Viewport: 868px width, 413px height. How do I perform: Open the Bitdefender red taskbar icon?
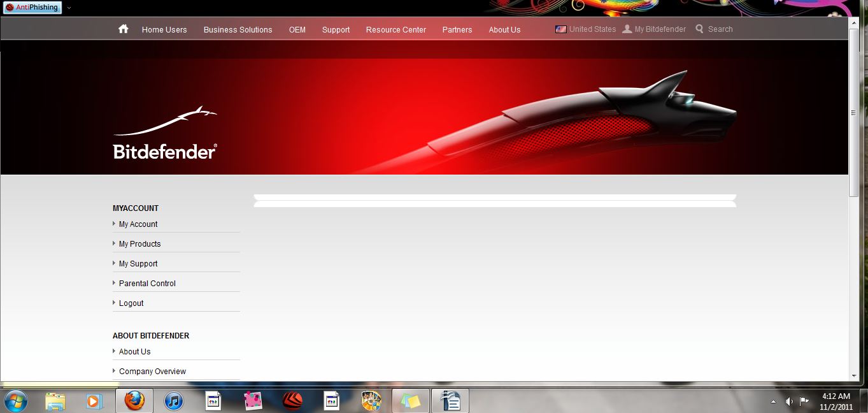click(x=292, y=401)
